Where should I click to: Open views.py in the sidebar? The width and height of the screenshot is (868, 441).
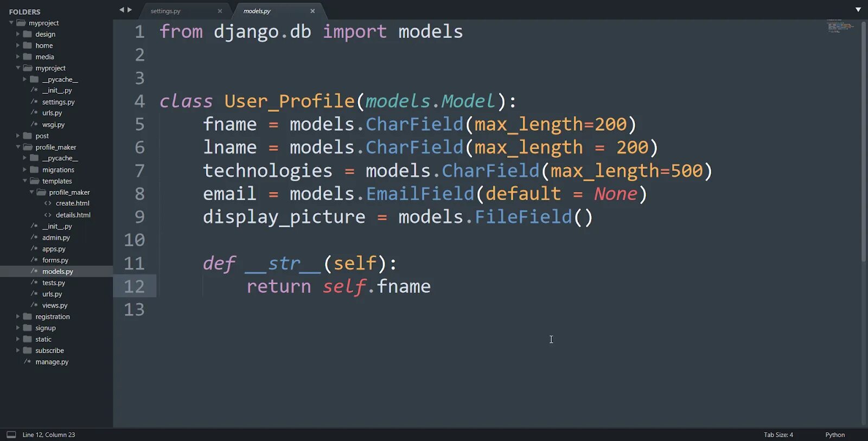pos(55,305)
